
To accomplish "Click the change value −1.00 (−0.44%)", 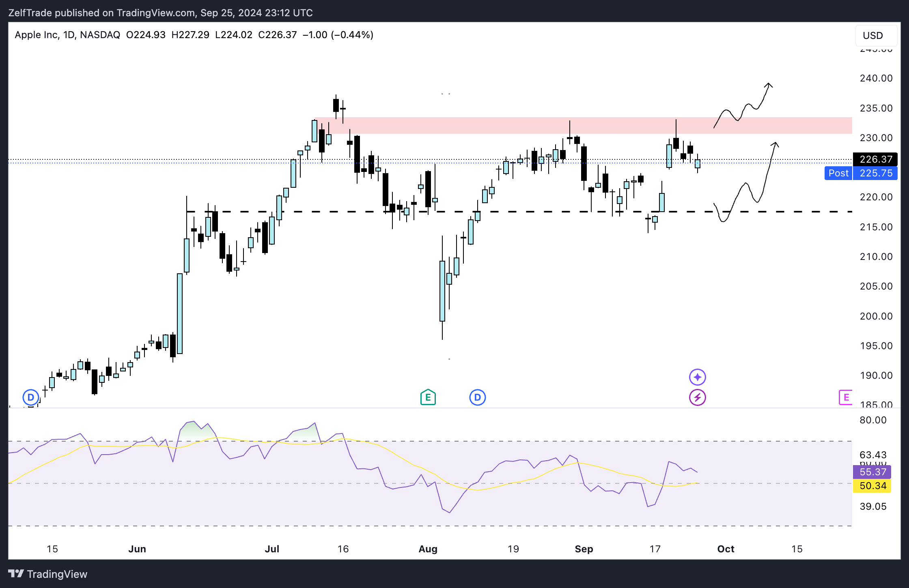I will 338,35.
